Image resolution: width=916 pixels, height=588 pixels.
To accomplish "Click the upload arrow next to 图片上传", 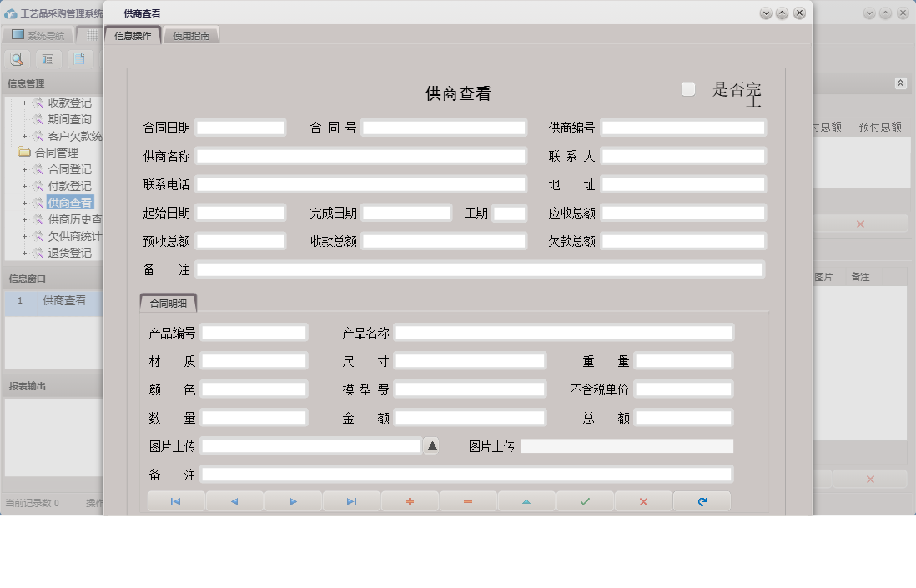I will [x=431, y=445].
